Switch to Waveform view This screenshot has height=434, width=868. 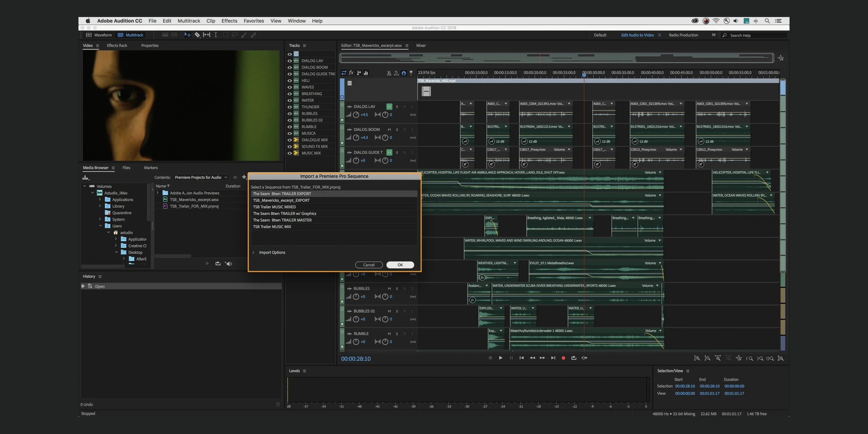99,35
